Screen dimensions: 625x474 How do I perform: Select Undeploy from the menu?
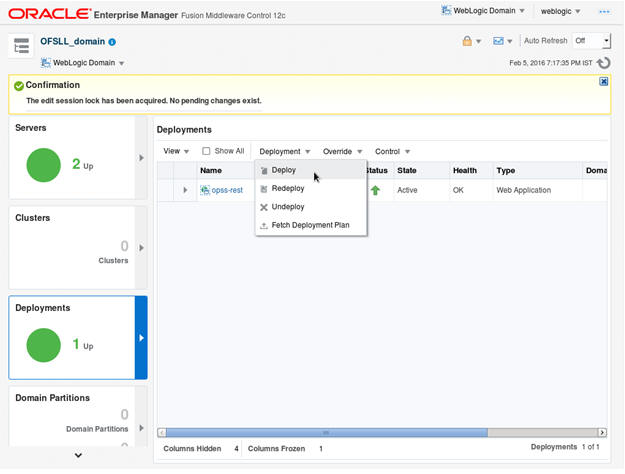click(311, 207)
